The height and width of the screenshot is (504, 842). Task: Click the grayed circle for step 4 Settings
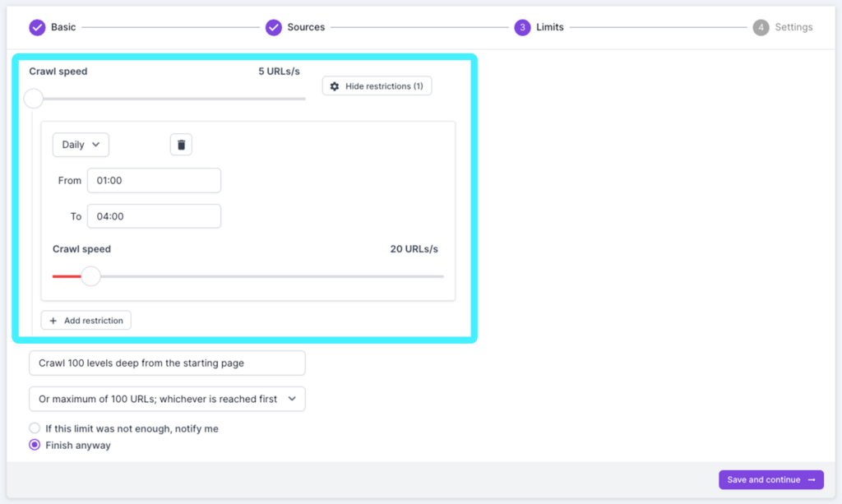click(760, 27)
